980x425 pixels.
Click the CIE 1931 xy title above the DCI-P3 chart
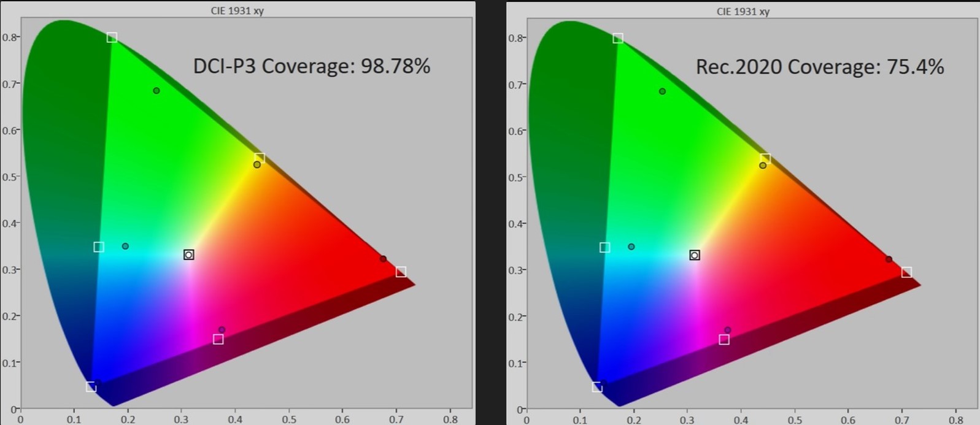(x=237, y=11)
